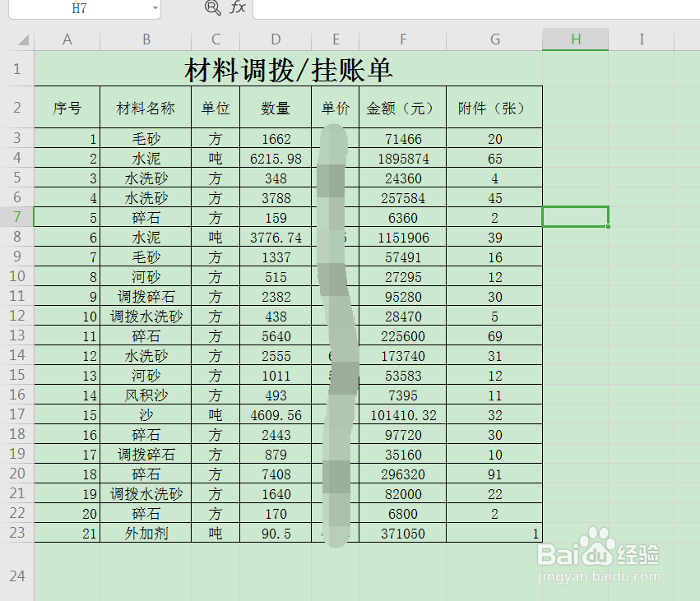Click material cell 沙 in row 17
Viewport: 700px width, 601px height.
[x=146, y=415]
